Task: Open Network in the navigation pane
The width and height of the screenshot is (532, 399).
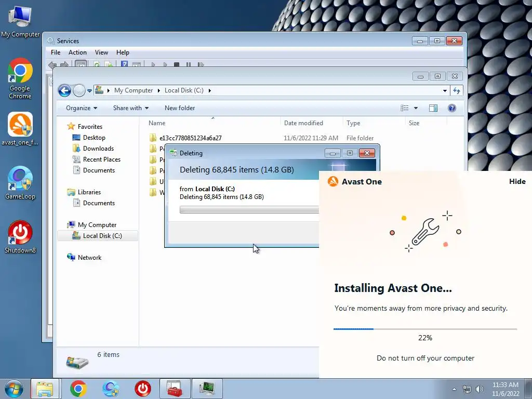Action: click(89, 258)
